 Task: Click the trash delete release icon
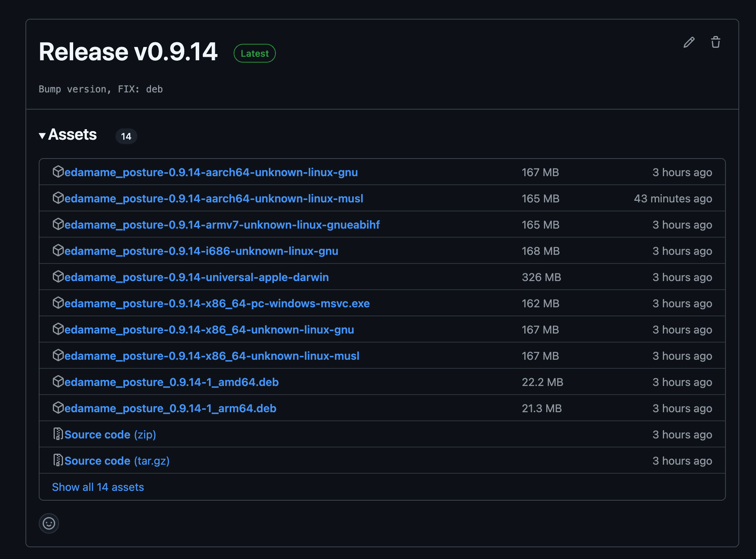[x=715, y=42]
